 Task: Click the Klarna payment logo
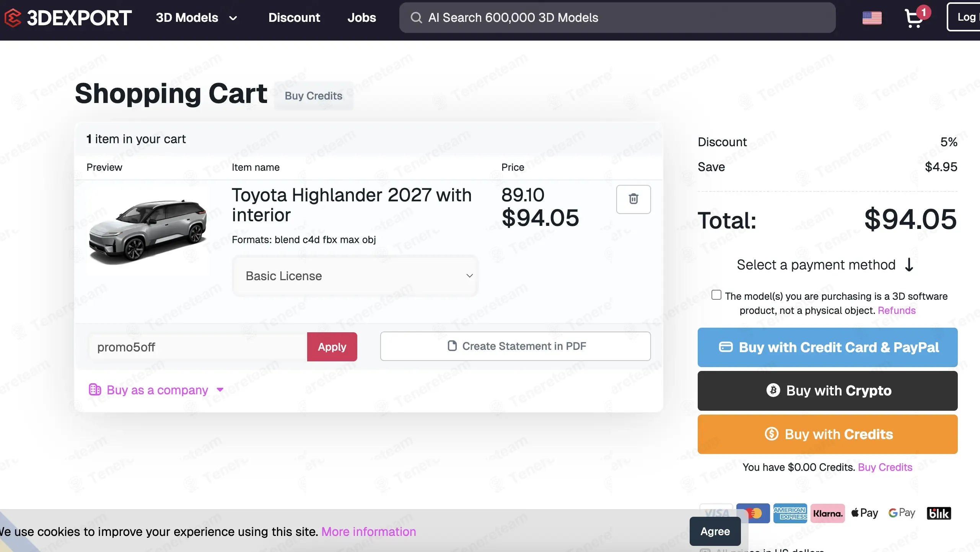point(828,513)
